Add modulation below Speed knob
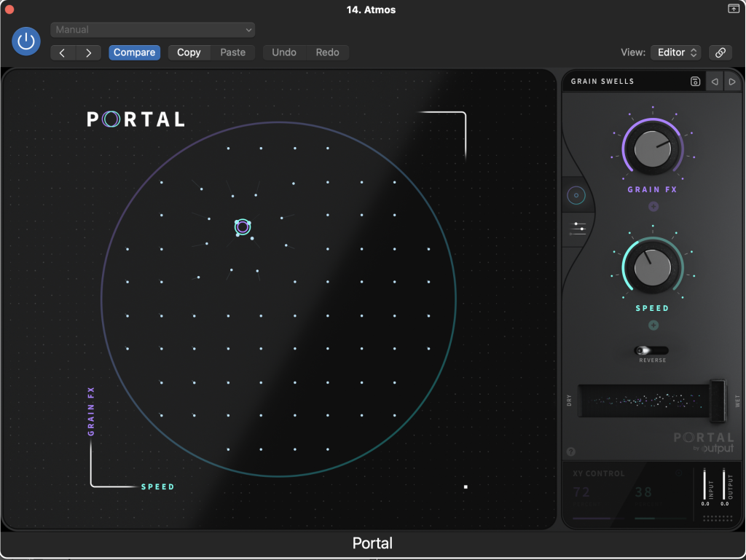 (653, 326)
